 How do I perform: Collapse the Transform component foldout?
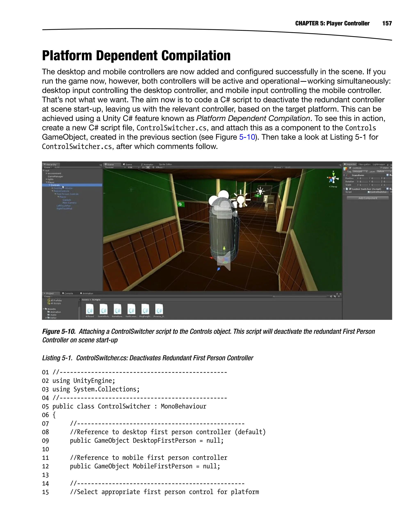344,175
